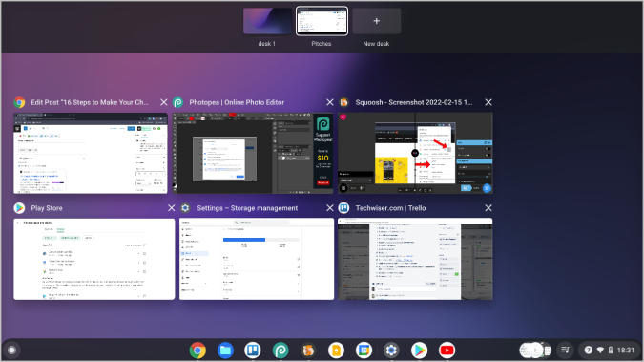This screenshot has width=644, height=362.
Task: Close the Squoosh window
Action: tap(488, 102)
